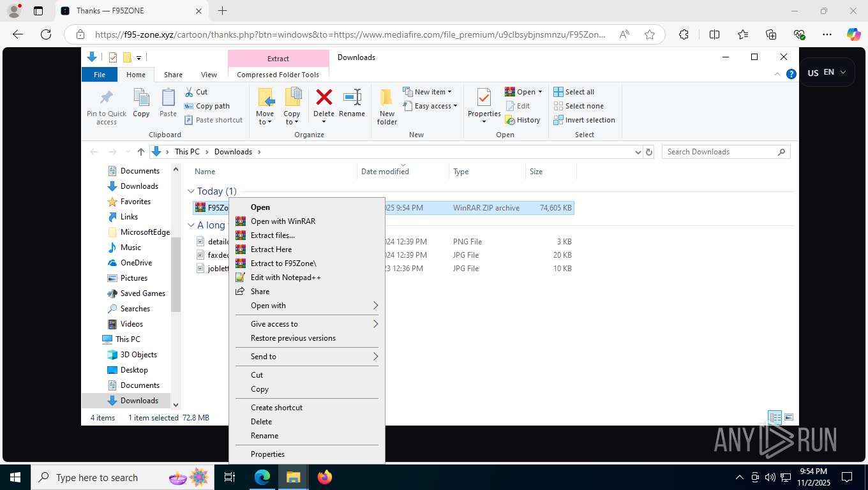Click the Search Downloads box
This screenshot has height=490, width=868.
[726, 152]
